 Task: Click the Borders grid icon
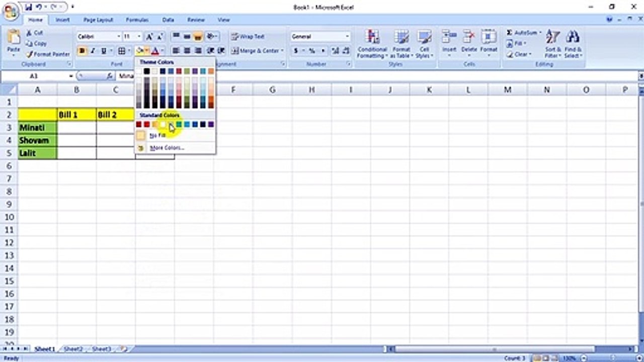(121, 51)
